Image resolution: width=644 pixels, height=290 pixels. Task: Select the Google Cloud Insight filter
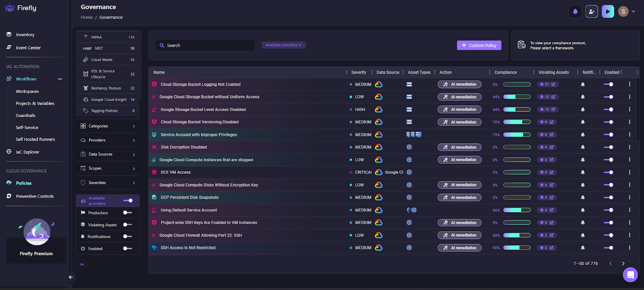108,99
